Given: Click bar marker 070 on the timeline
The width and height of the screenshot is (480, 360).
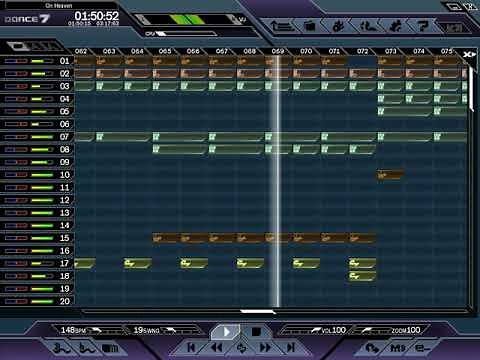Looking at the screenshot, I should tap(306, 51).
